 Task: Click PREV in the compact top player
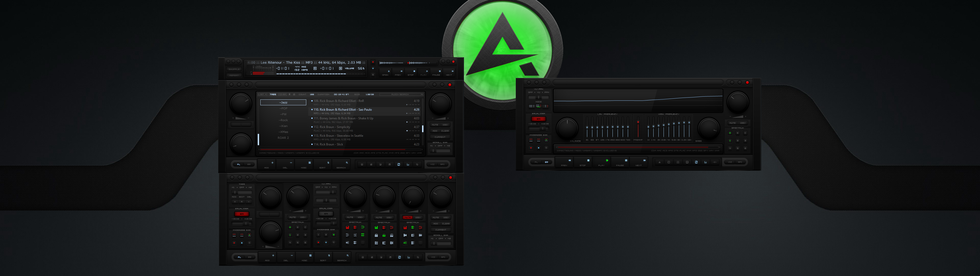pyautogui.click(x=398, y=72)
